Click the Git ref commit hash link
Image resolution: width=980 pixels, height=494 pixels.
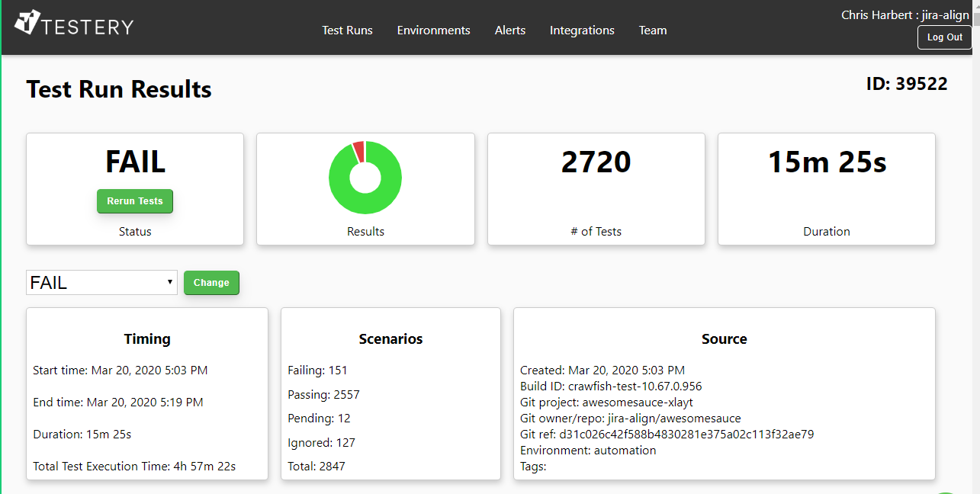tap(687, 434)
